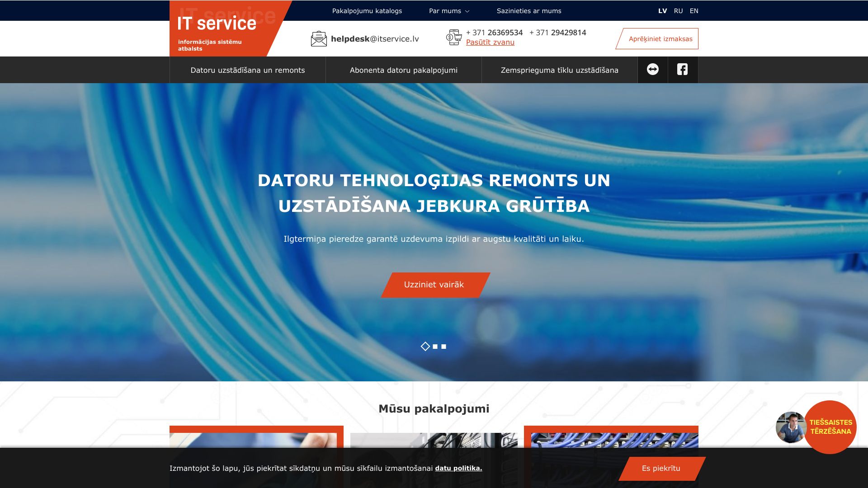Image resolution: width=868 pixels, height=488 pixels.
Task: Open the online chat operator avatar
Action: (790, 427)
